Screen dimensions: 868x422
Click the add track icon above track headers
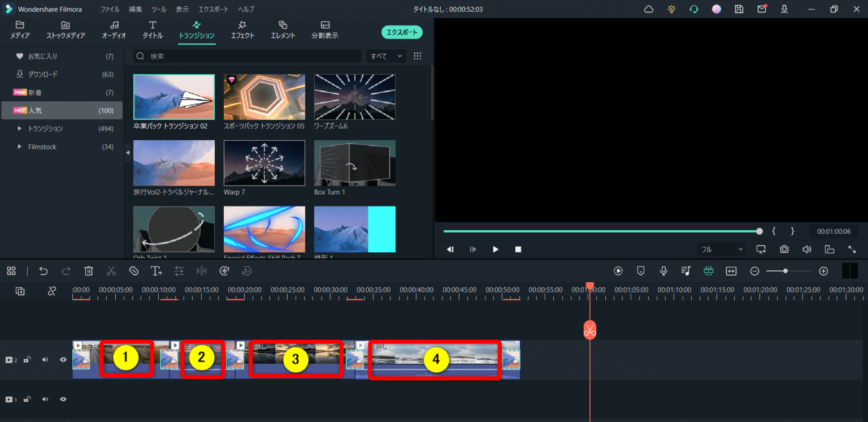tap(20, 291)
